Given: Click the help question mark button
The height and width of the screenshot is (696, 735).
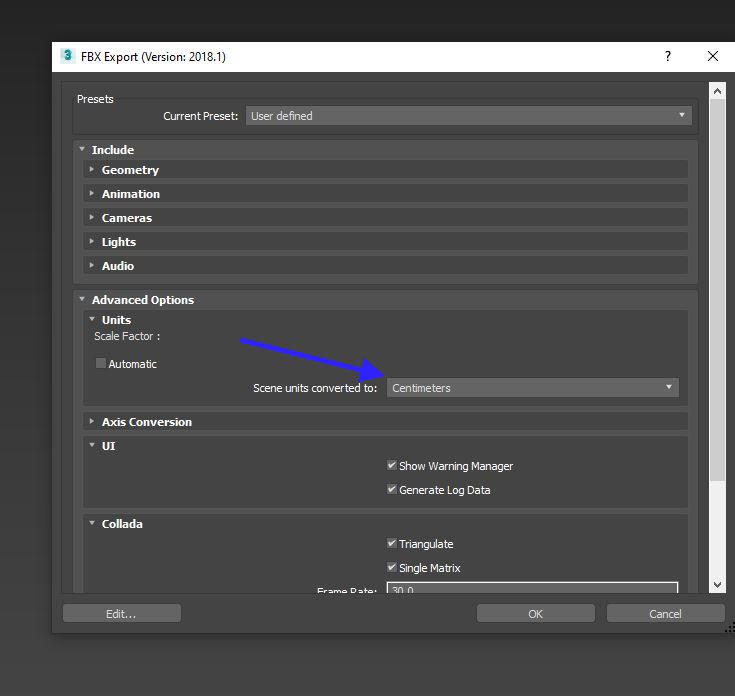Looking at the screenshot, I should (x=668, y=56).
